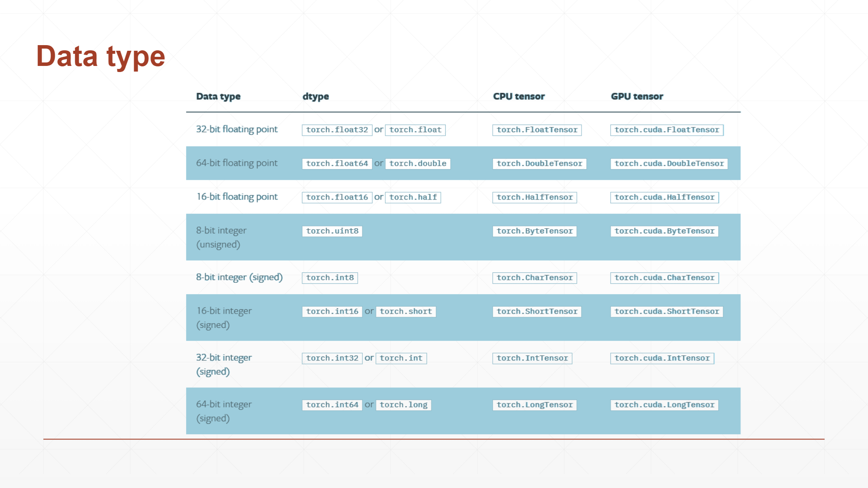Click the torch.int32 dtype box
This screenshot has height=488, width=868.
(332, 358)
